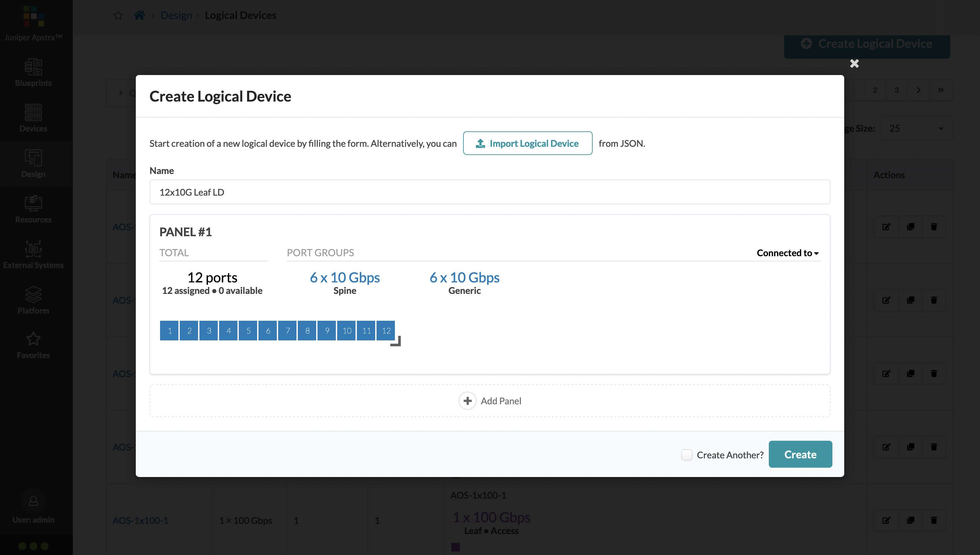Click the Add Panel button

click(490, 400)
